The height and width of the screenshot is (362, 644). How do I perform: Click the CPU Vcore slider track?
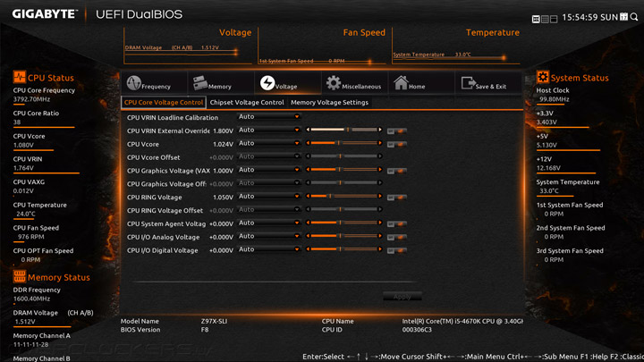pyautogui.click(x=343, y=143)
